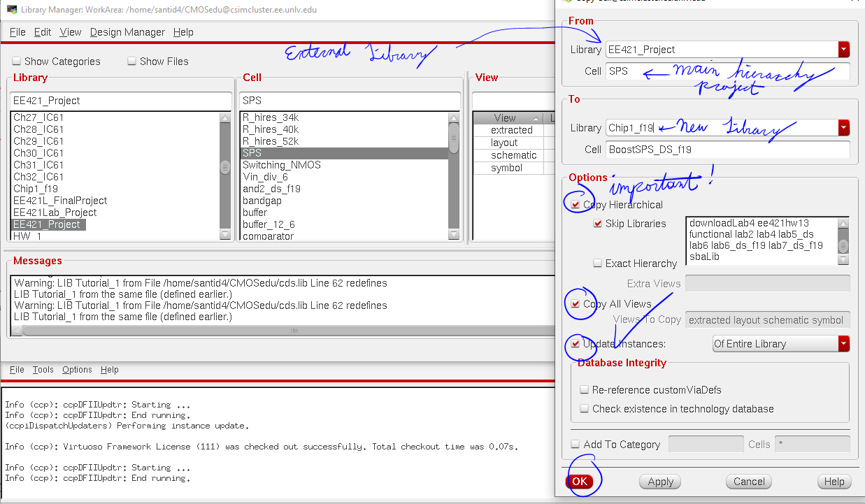Open the Tools menu in log window
Viewport: 865px width, 504px height.
(x=43, y=370)
